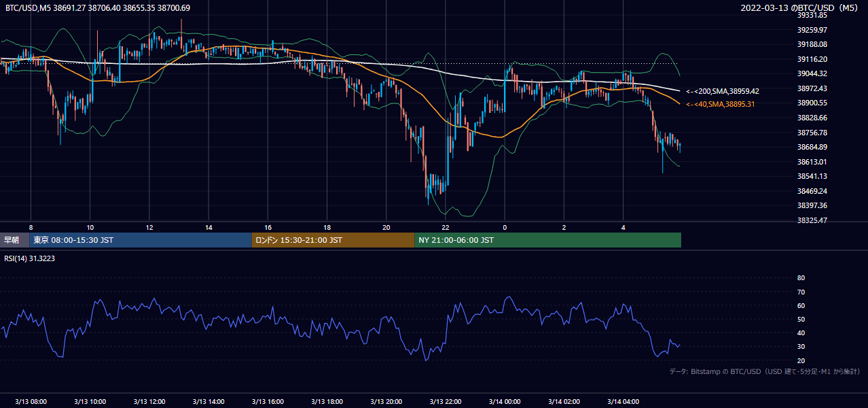This screenshot has width=868, height=408.
Task: Click price axis value 38397.36
Action: [x=812, y=205]
